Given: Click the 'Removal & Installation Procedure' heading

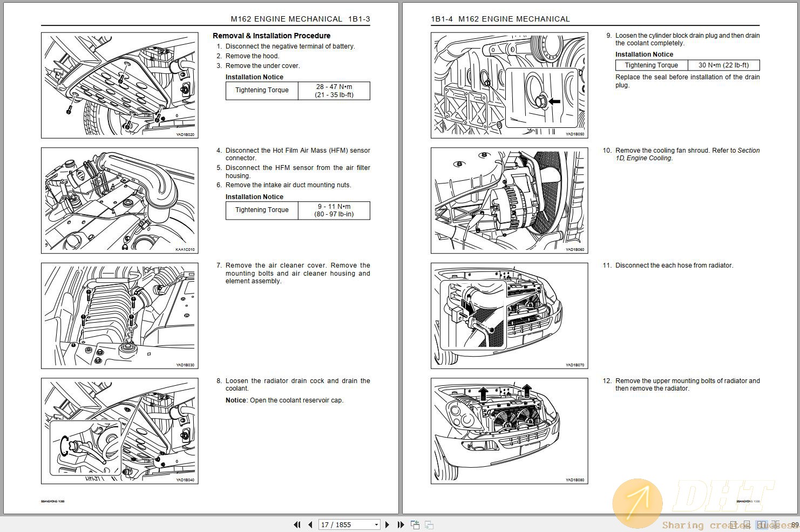Looking at the screenshot, I should 272,36.
